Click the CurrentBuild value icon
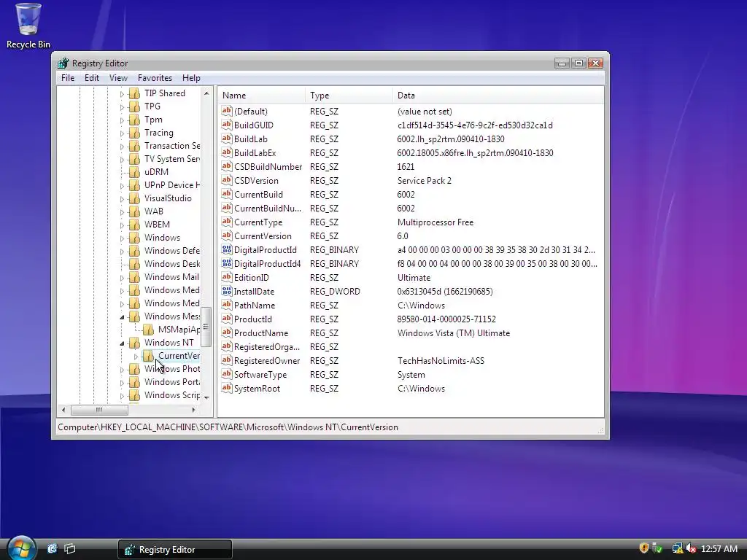The height and width of the screenshot is (560, 747). [227, 194]
